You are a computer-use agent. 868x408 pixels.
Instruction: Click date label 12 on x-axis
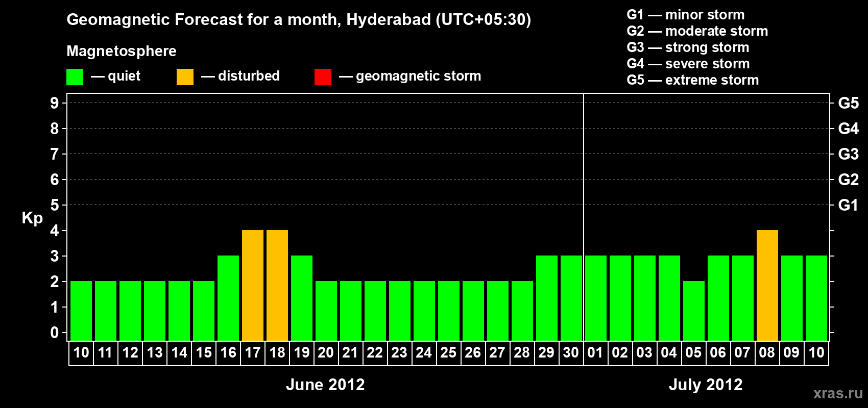pos(130,352)
